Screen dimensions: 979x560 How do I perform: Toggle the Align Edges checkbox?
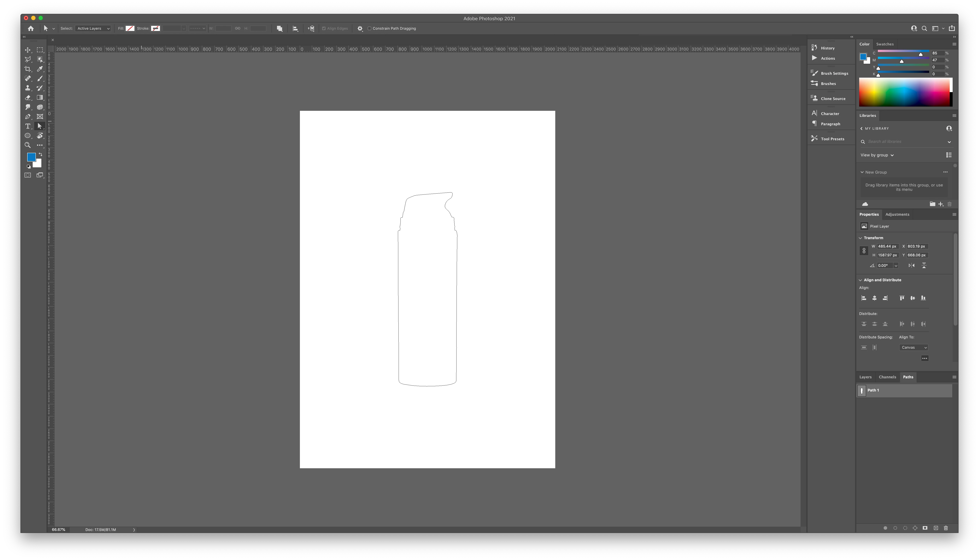(324, 28)
